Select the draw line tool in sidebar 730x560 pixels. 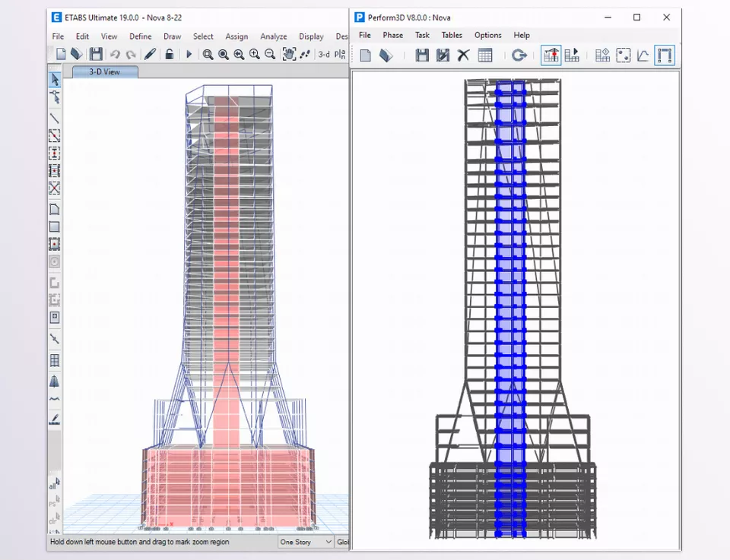pos(55,118)
